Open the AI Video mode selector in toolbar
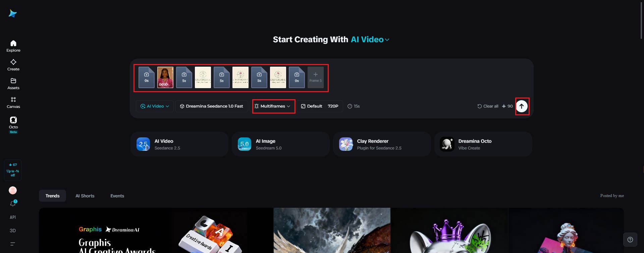 (x=155, y=106)
